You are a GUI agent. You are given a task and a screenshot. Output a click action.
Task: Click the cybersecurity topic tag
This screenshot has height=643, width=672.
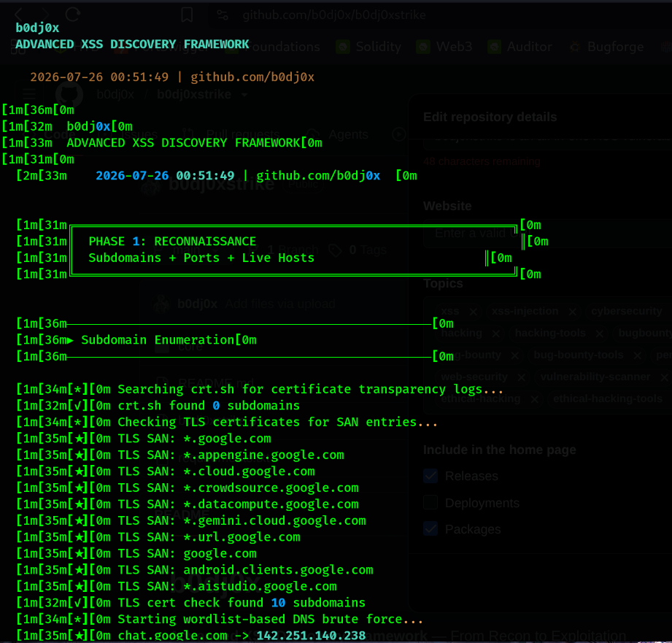[626, 311]
